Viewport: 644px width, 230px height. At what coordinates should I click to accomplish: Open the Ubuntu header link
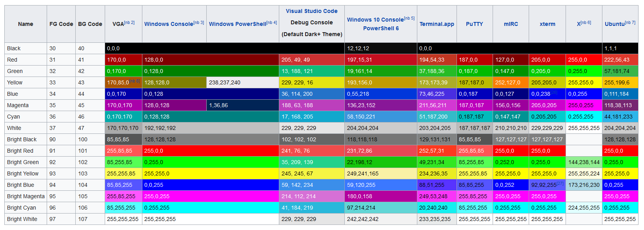(615, 24)
